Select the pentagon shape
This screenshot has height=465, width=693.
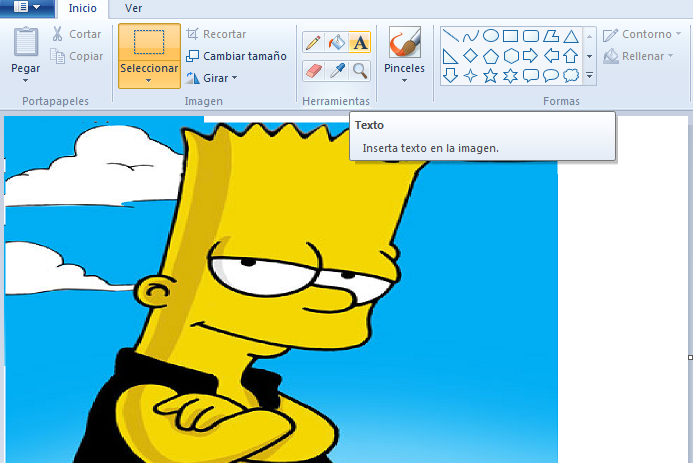491,56
